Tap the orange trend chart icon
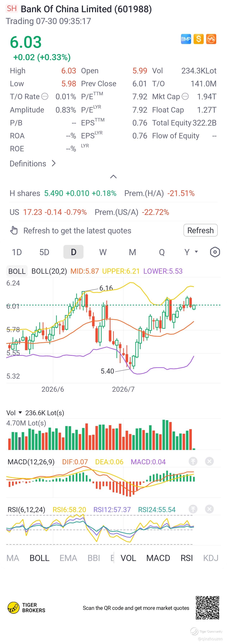The image size is (227, 644). coord(211,39)
